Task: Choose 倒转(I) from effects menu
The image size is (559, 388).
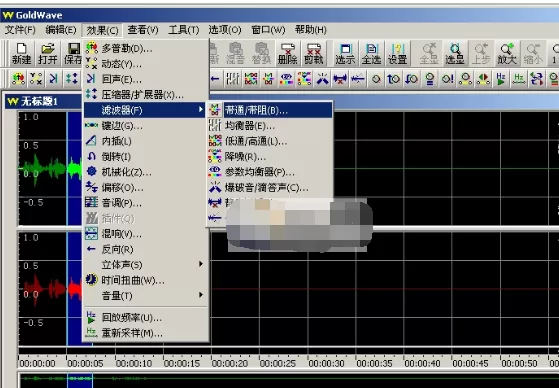Action: click(145, 157)
